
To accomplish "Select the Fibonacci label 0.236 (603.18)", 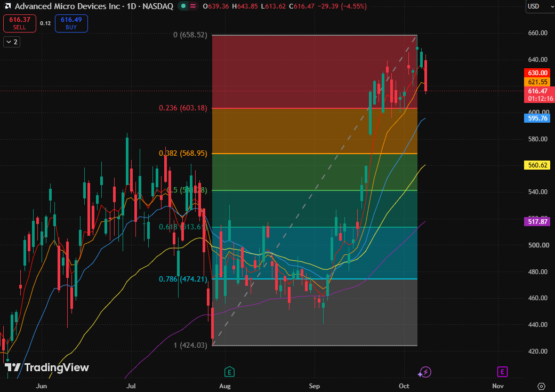I will click(x=183, y=108).
